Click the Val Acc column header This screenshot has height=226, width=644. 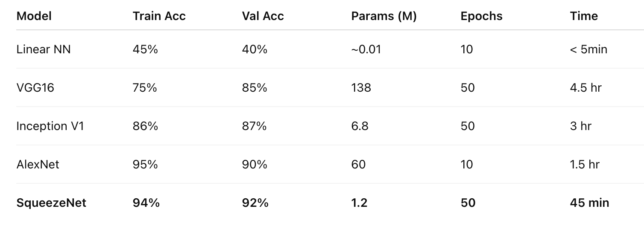pos(263,16)
